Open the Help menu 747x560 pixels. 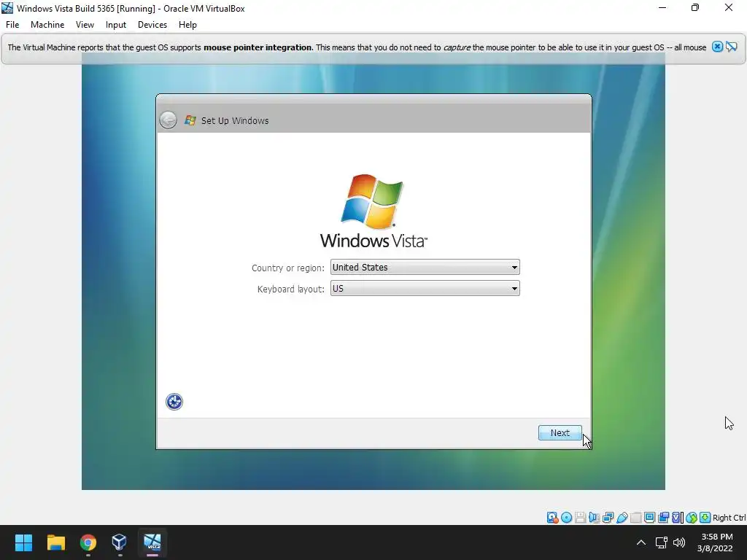pyautogui.click(x=187, y=25)
